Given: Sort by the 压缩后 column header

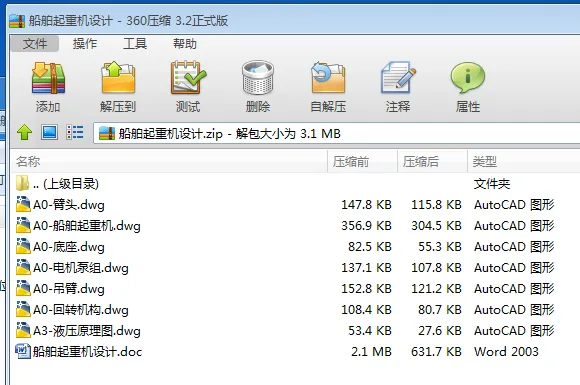Looking at the screenshot, I should pos(432,161).
